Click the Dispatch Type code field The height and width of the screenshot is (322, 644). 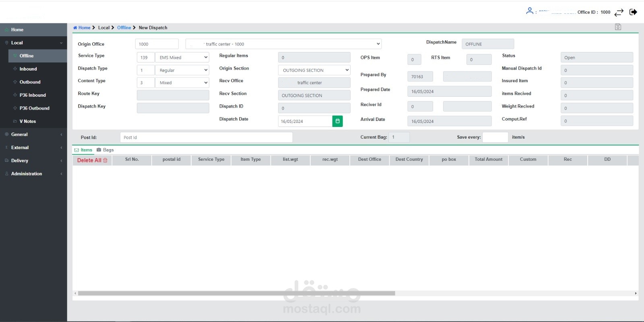[x=146, y=70]
